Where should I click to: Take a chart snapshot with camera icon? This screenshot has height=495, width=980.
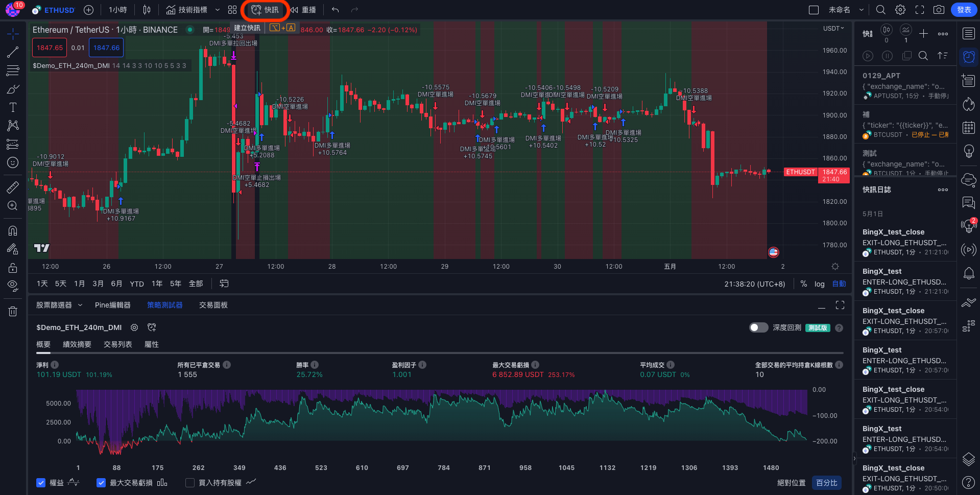click(x=939, y=10)
